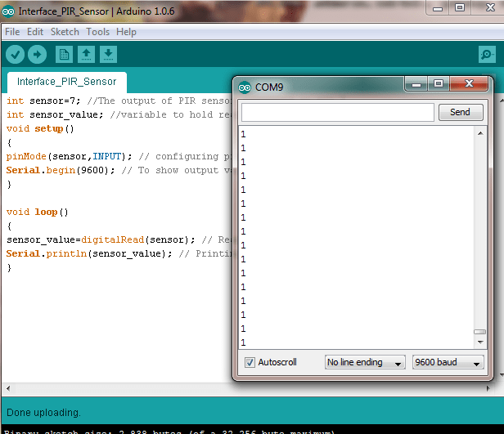Open the Help menu
The width and height of the screenshot is (504, 434).
click(x=126, y=32)
